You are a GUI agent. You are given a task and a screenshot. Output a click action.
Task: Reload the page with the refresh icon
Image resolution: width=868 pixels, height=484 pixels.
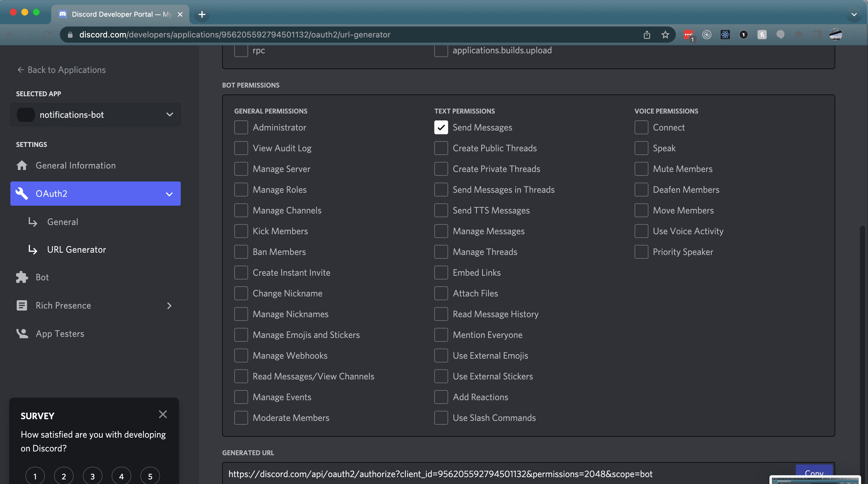tap(47, 34)
